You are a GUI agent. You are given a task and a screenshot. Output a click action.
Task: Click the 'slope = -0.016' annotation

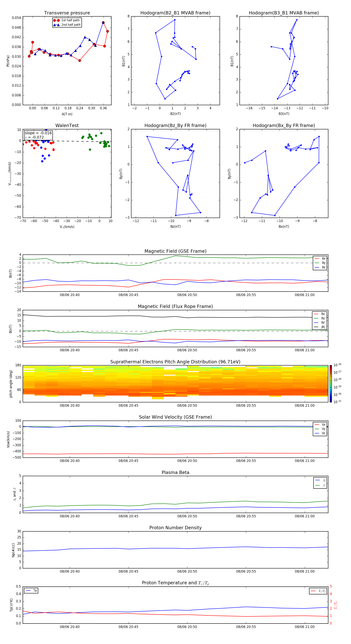click(38, 133)
